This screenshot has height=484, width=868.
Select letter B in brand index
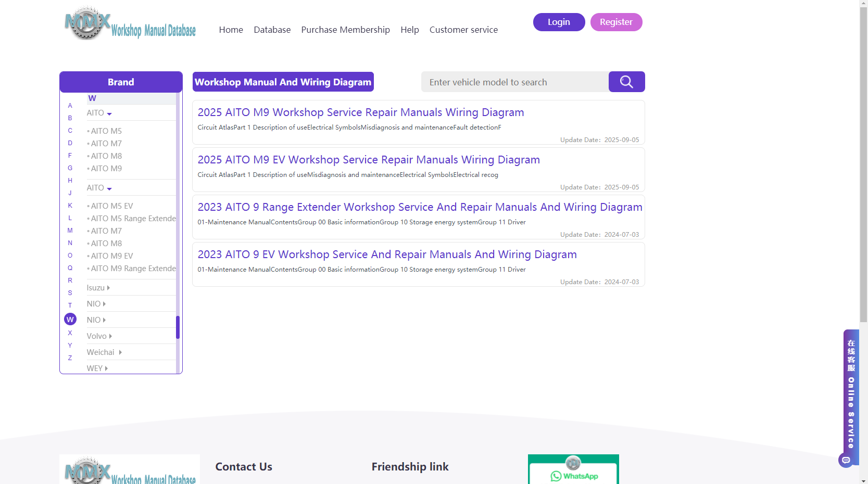70,118
